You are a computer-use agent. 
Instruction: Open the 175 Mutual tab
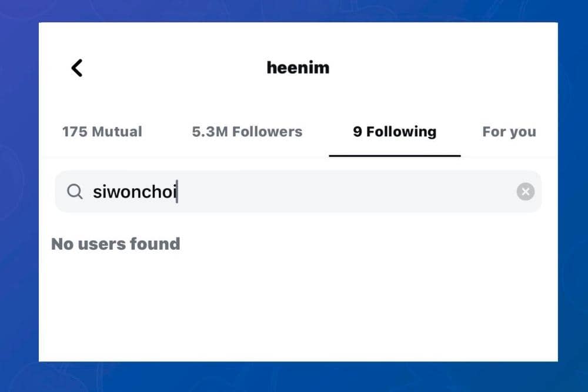(102, 132)
